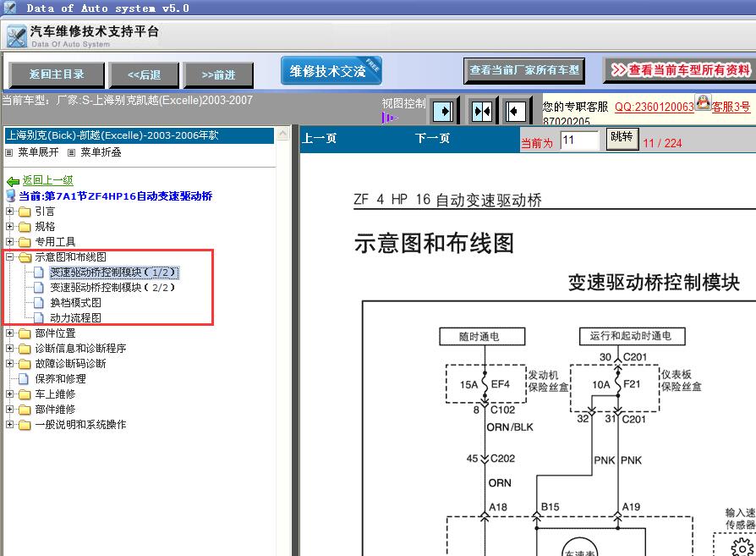
Task: Go forward with the >>前进 button
Action: click(218, 74)
